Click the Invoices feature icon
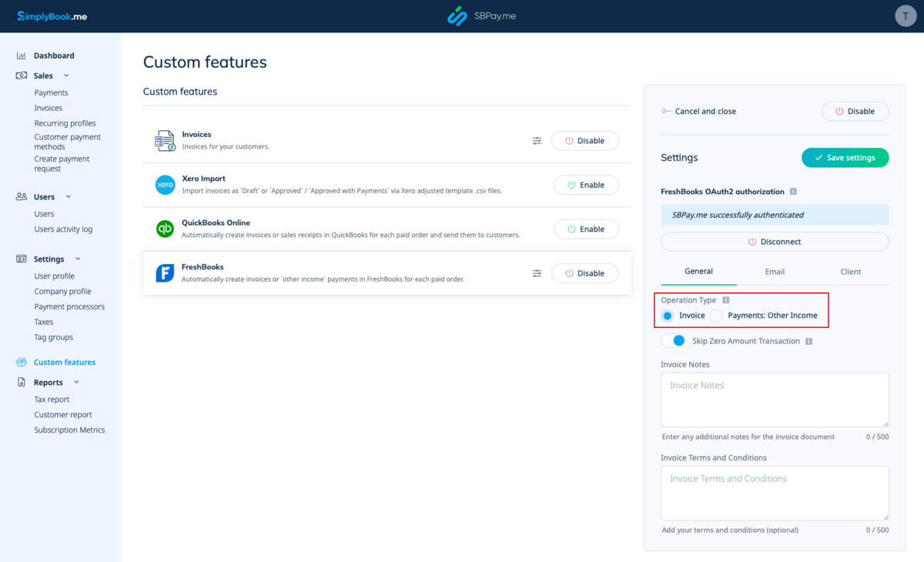Screen dimensions: 924x562 tap(165, 140)
